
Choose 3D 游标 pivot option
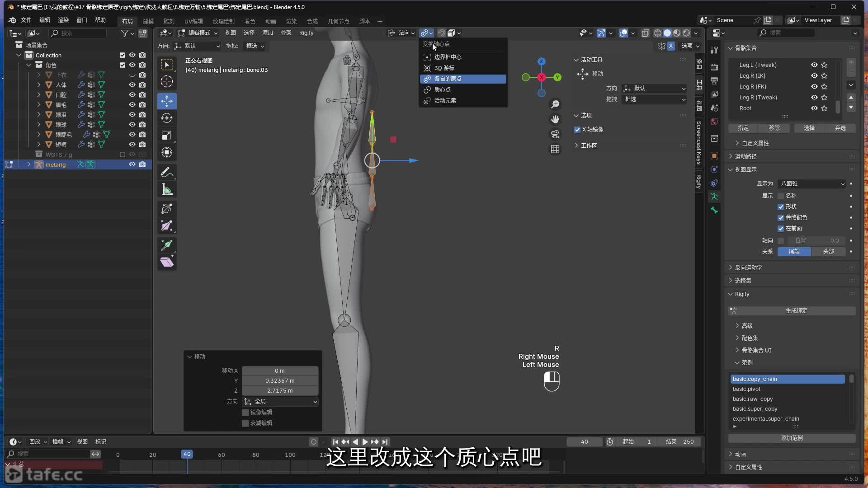tap(463, 68)
